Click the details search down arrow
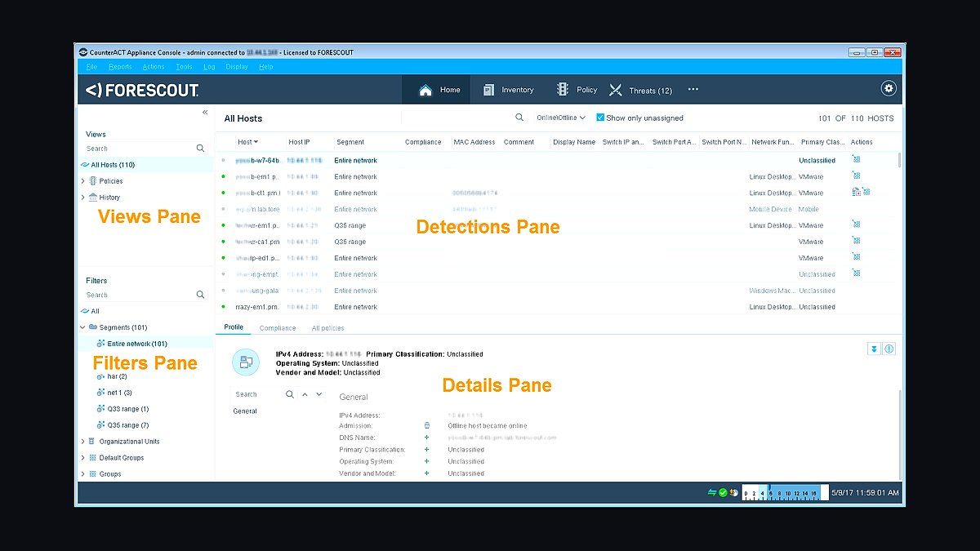The image size is (980, 551). (318, 394)
